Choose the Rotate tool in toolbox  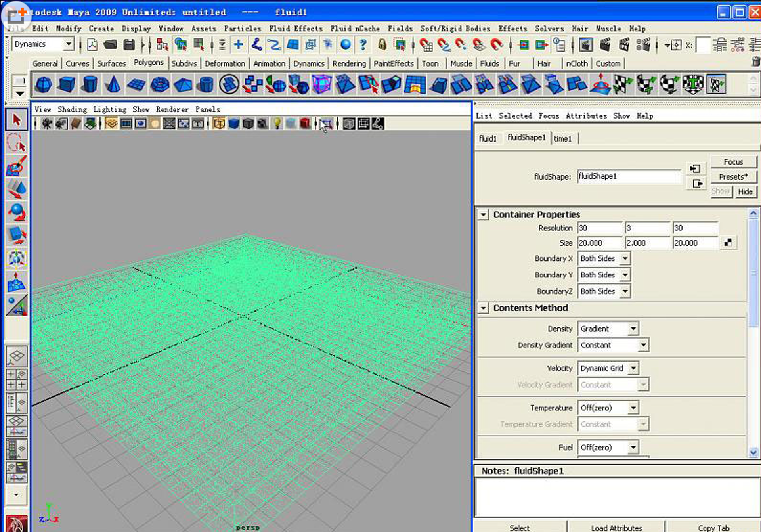point(16,212)
